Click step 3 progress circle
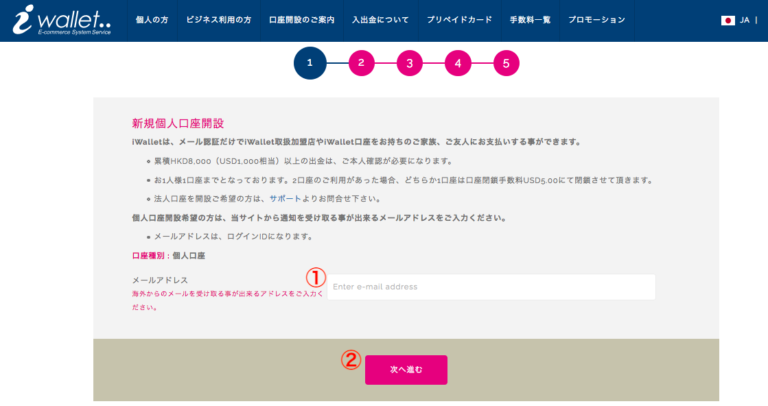Screen dimensions: 768x406 (x=409, y=63)
